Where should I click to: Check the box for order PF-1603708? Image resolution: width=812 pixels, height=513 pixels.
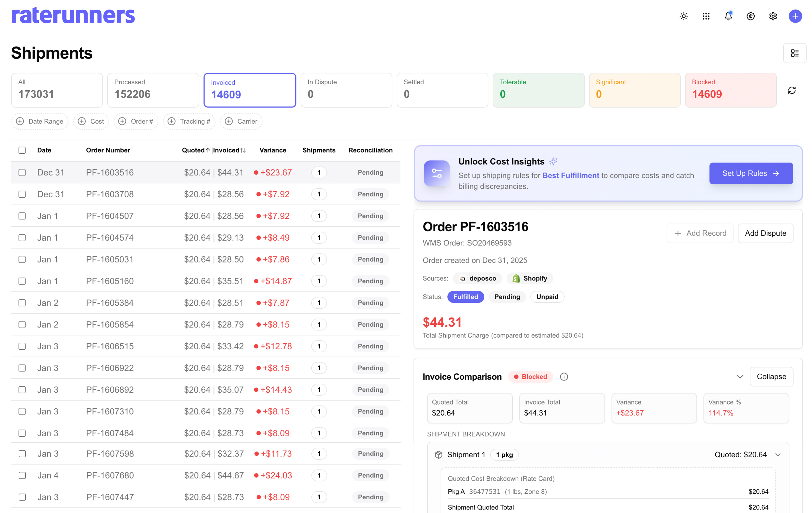[22, 194]
